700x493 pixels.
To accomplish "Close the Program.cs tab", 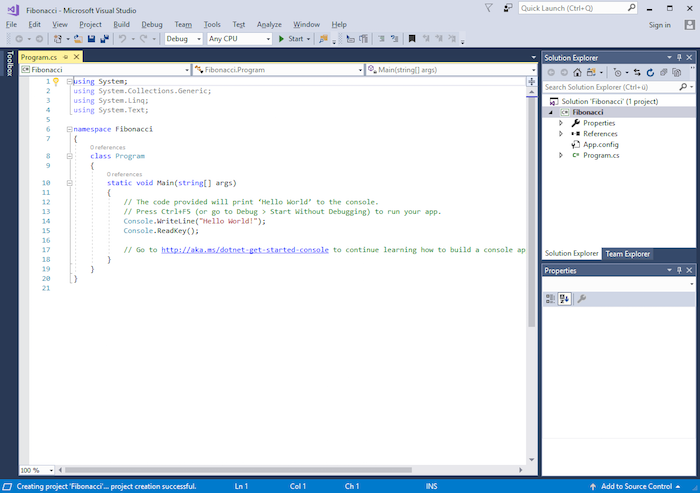I will pos(76,57).
